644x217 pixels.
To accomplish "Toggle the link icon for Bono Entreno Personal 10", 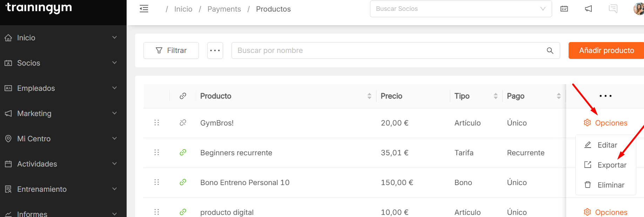I will [183, 182].
